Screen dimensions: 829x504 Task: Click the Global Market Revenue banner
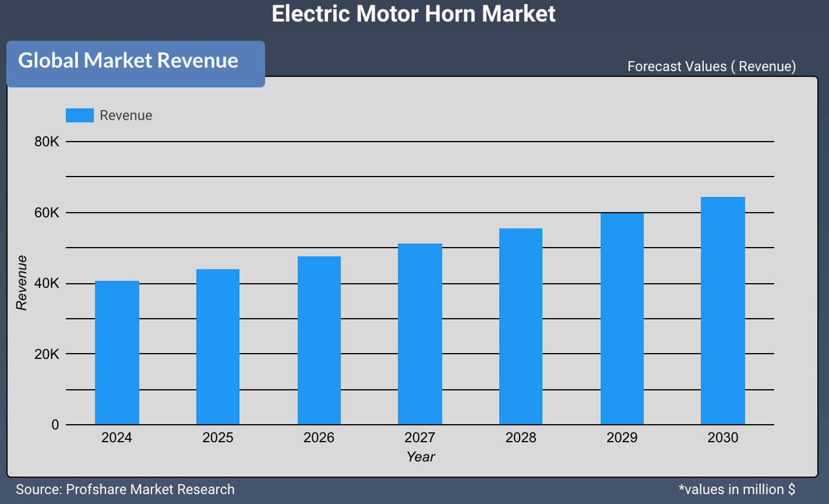coord(136,64)
